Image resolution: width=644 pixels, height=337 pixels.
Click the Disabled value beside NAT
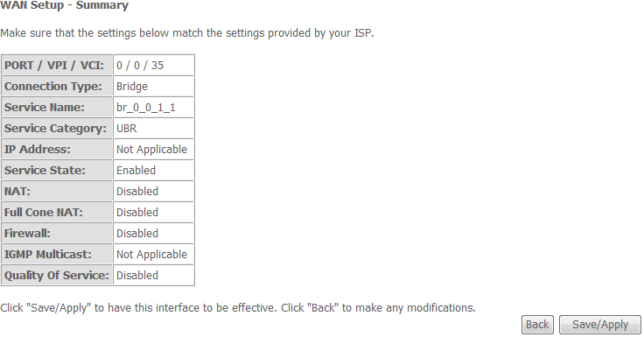click(x=137, y=191)
